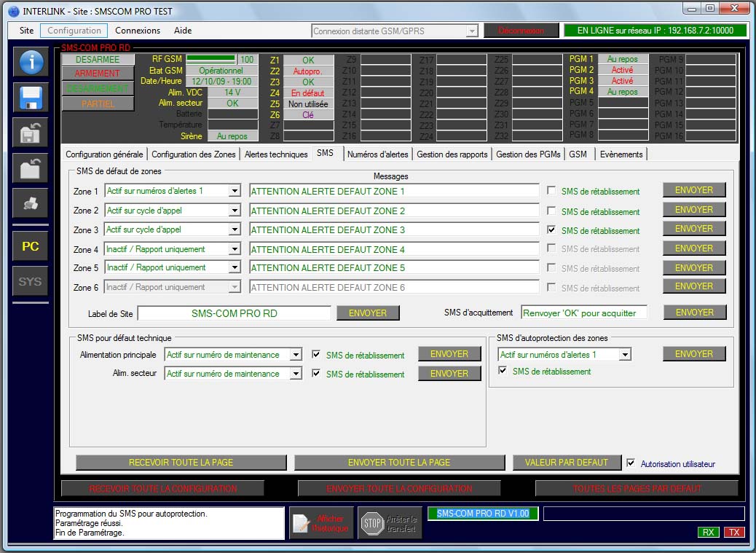The image size is (756, 553).
Task: Open the Zone 5 SMS mode dropdown
Action: pos(235,267)
